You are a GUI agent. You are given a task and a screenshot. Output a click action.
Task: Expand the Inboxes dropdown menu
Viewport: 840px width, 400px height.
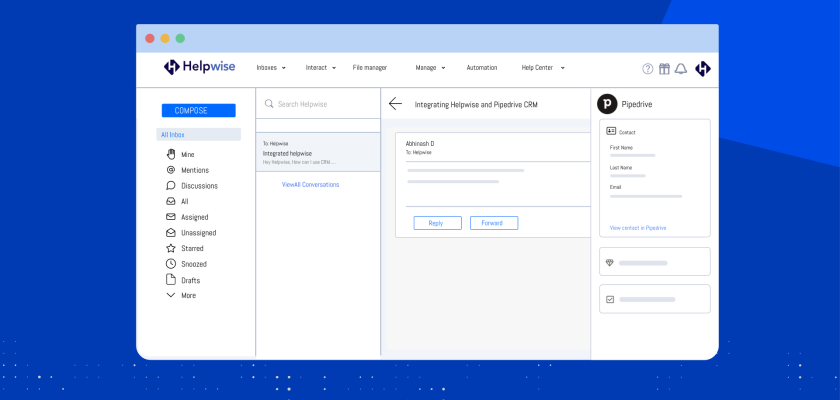pos(271,68)
